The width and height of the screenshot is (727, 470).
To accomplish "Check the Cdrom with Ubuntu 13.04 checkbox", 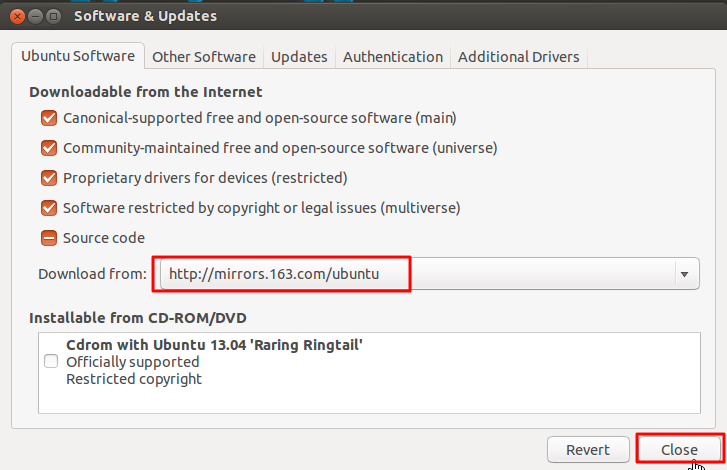I will [x=51, y=362].
